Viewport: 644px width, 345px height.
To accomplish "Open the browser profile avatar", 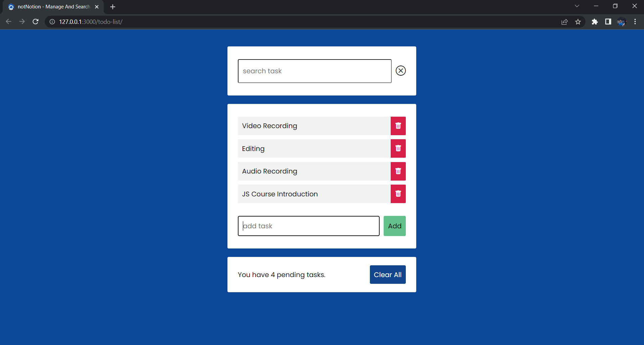I will [x=621, y=22].
